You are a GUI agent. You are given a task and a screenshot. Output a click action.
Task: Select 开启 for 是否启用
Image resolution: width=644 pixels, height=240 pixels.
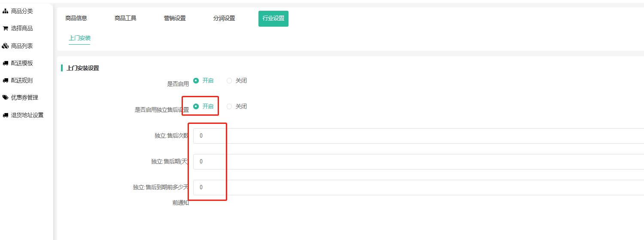coord(196,80)
